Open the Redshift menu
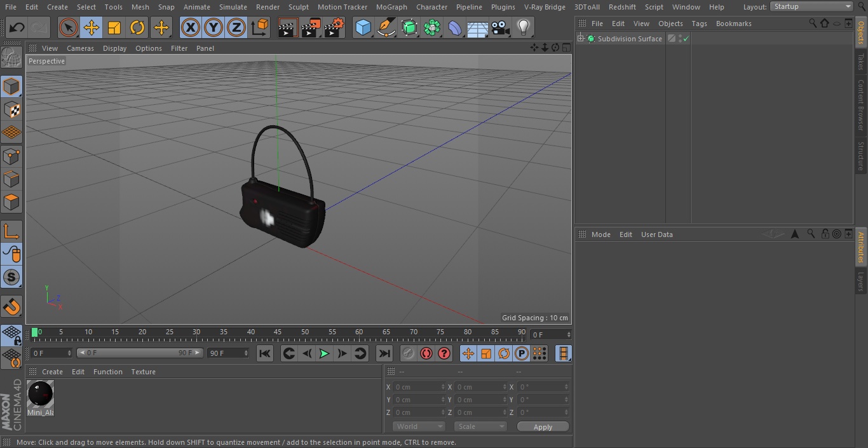The height and width of the screenshot is (448, 868). 622,7
